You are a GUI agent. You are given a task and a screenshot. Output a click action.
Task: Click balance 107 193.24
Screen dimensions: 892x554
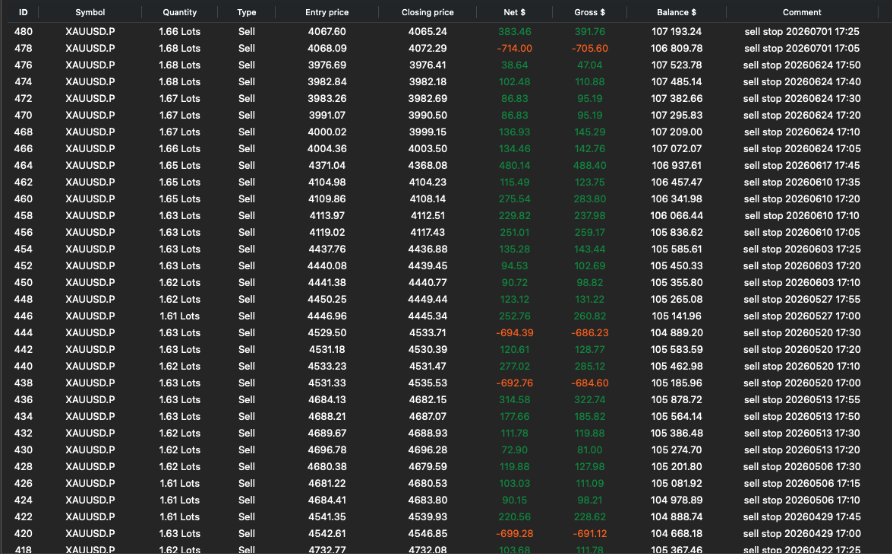[x=676, y=32]
